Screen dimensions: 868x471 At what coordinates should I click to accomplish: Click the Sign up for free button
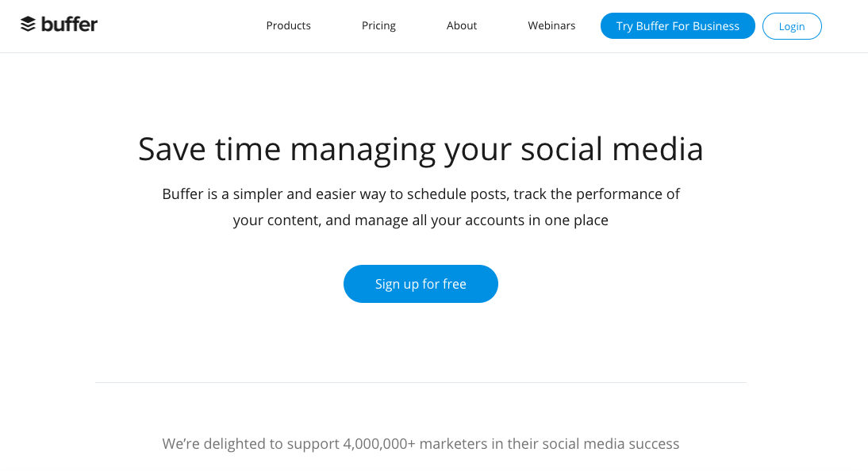(421, 284)
